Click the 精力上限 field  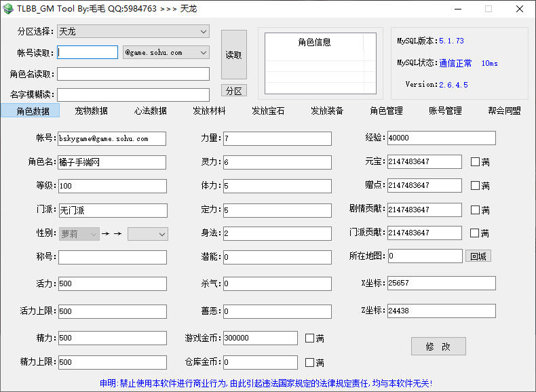pos(113,362)
